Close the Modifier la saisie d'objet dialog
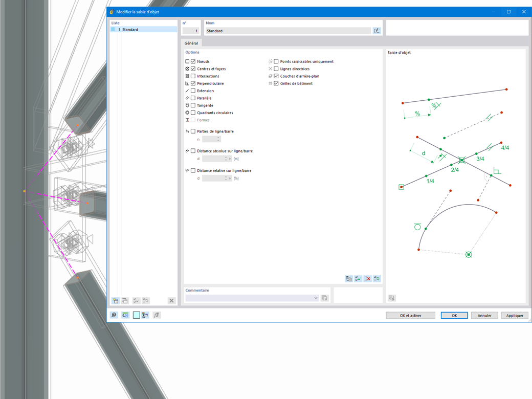Screen dimensions: 532x399 (x=524, y=12)
